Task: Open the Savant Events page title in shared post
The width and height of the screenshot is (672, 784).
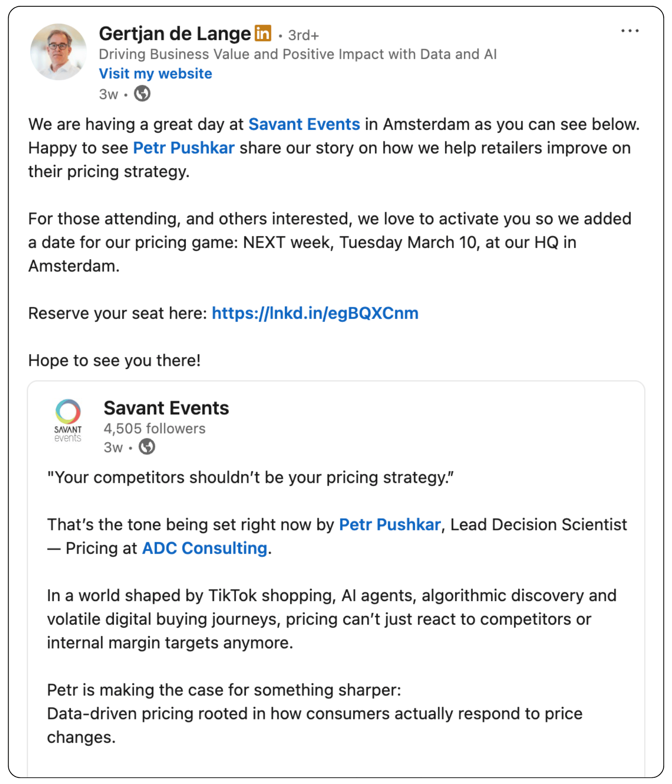Action: [x=166, y=408]
